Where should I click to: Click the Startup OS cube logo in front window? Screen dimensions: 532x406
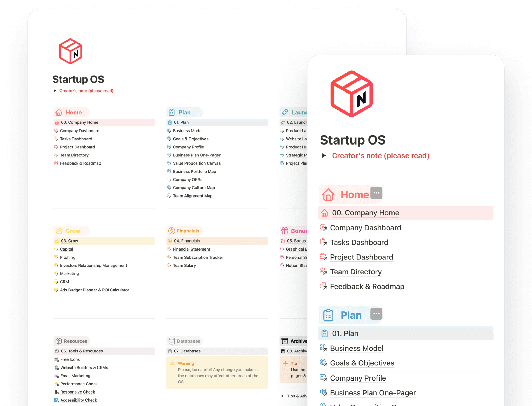coord(351,94)
